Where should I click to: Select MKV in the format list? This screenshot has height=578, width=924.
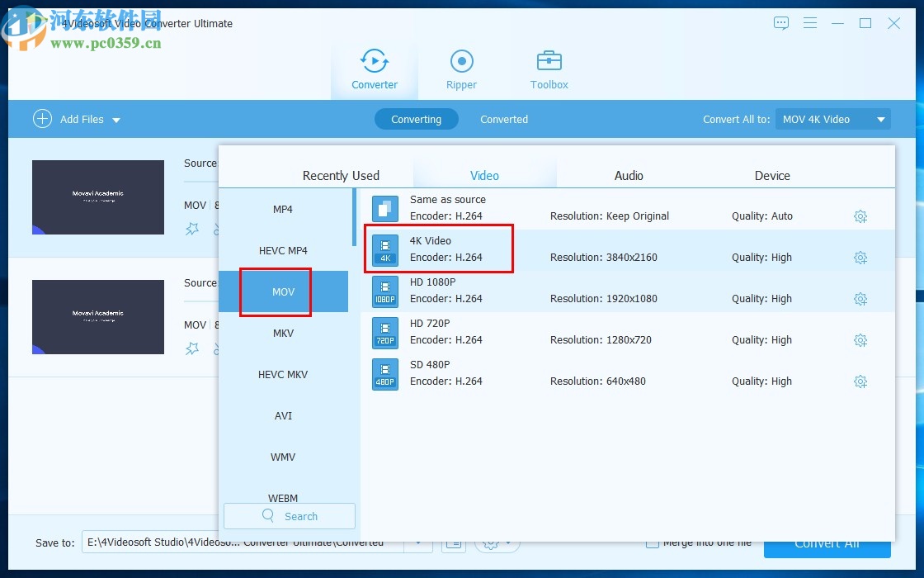click(283, 334)
